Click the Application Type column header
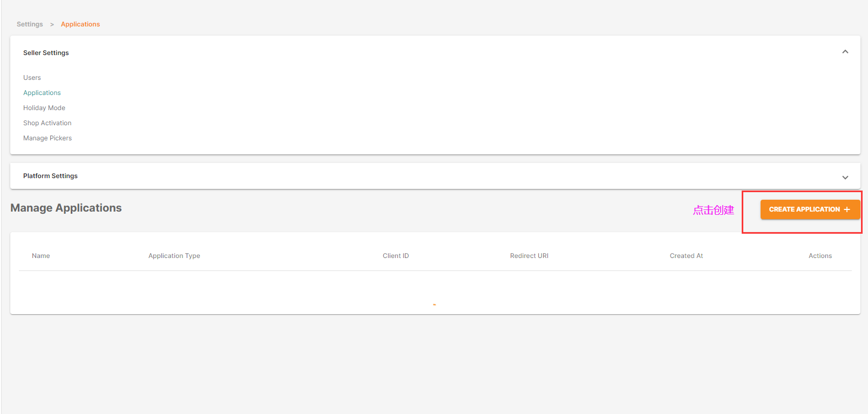Viewport: 868px width, 414px height. (174, 256)
